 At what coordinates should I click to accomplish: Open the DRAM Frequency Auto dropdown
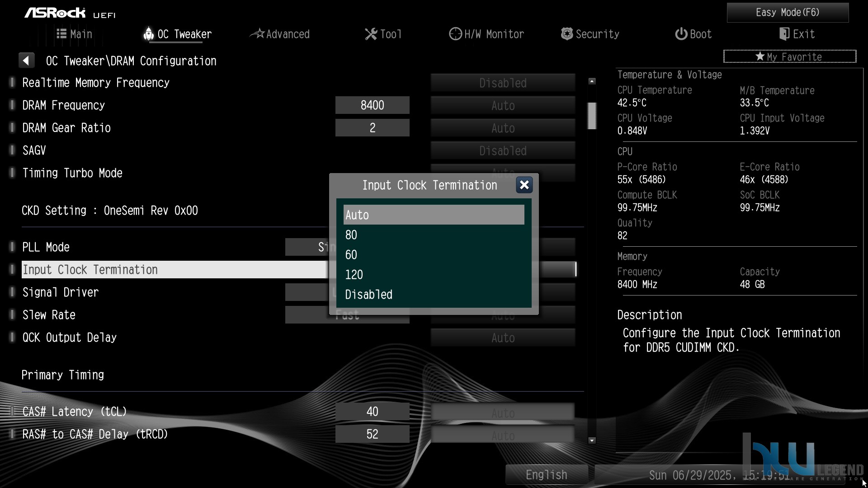click(503, 105)
